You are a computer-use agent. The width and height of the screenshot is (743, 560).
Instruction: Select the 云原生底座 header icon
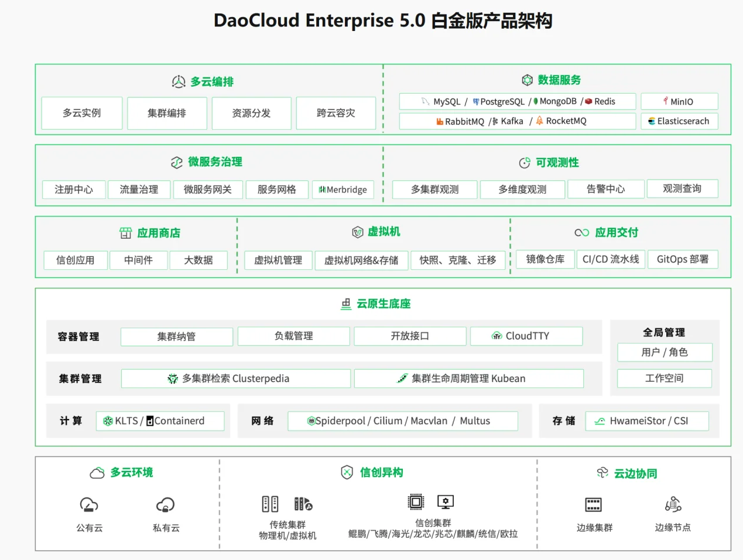[x=346, y=304]
